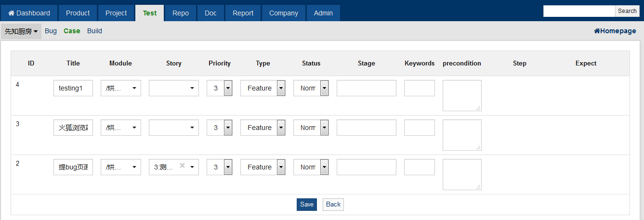Open the Bug submenu
The image size is (644, 220).
(x=51, y=31)
